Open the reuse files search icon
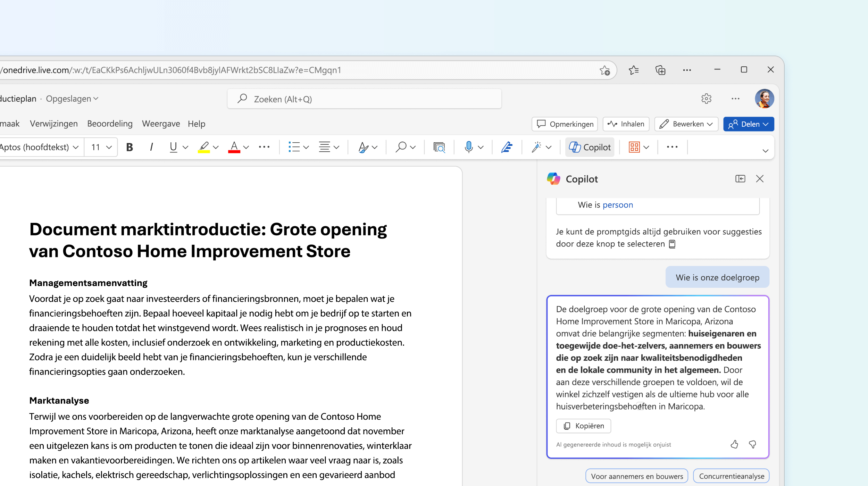 [x=439, y=147]
